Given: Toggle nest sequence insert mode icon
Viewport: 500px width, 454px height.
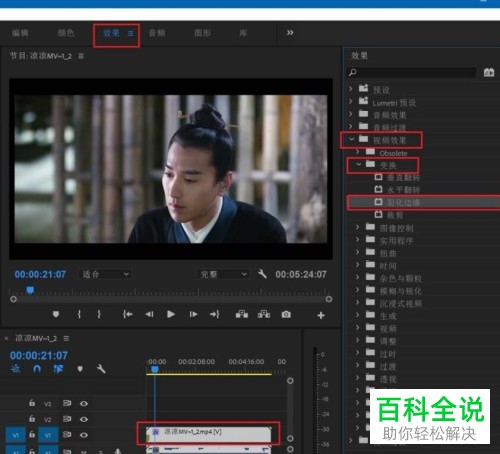Looking at the screenshot, I should (16, 369).
